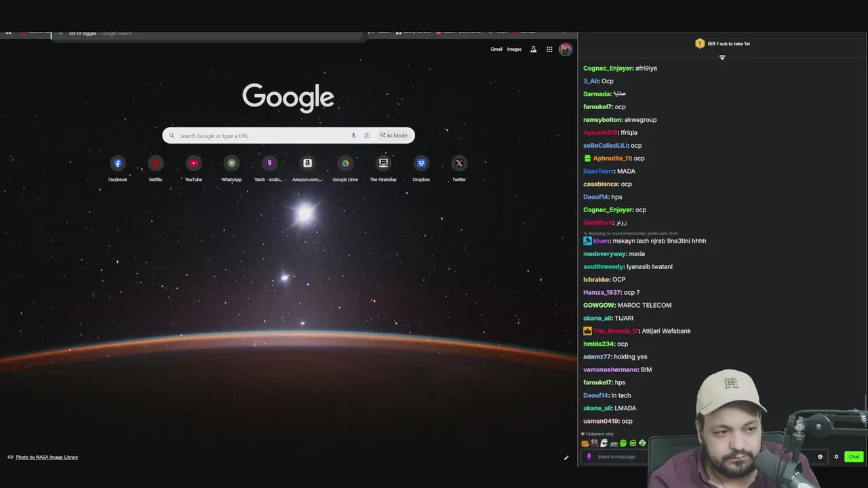
Task: Open the Google Drive shortcut tile
Action: (x=345, y=169)
